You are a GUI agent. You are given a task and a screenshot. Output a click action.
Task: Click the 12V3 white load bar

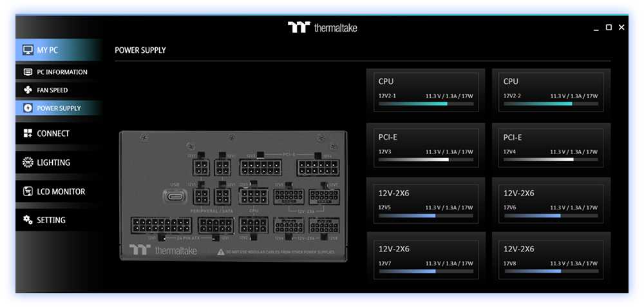pyautogui.click(x=426, y=159)
